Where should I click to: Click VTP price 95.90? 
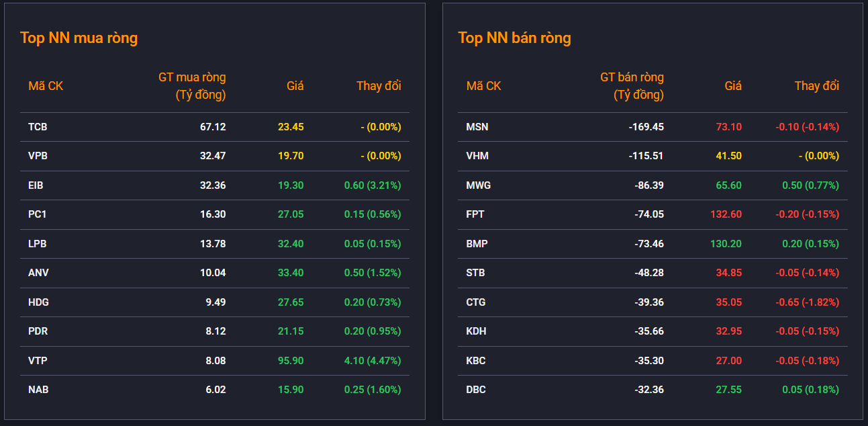click(x=291, y=361)
